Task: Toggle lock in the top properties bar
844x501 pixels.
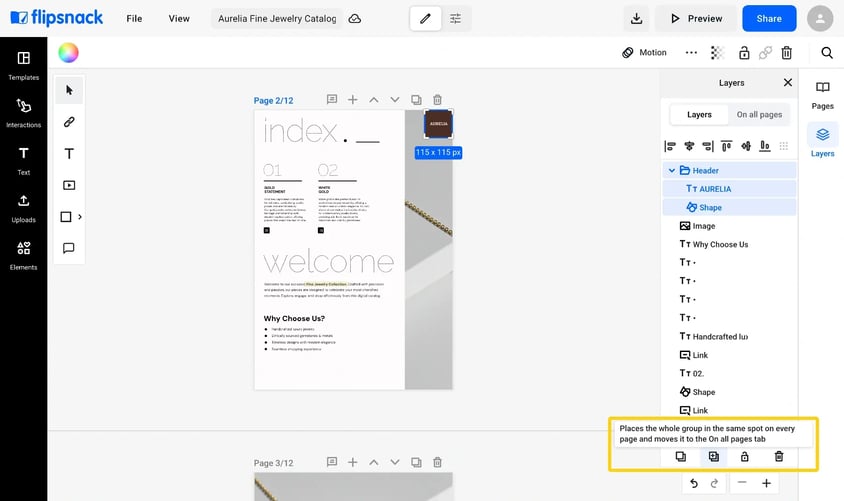Action: (744, 52)
